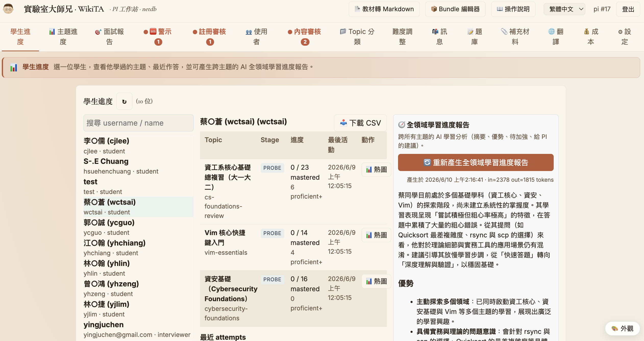
Task: Open 熱圖 for 資安基礎 row
Action: click(376, 281)
